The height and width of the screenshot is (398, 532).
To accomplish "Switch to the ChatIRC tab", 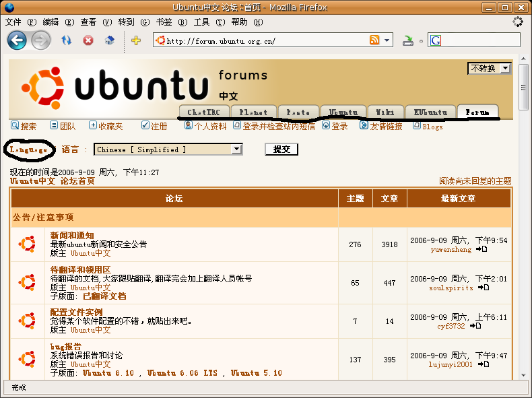I will click(x=204, y=112).
